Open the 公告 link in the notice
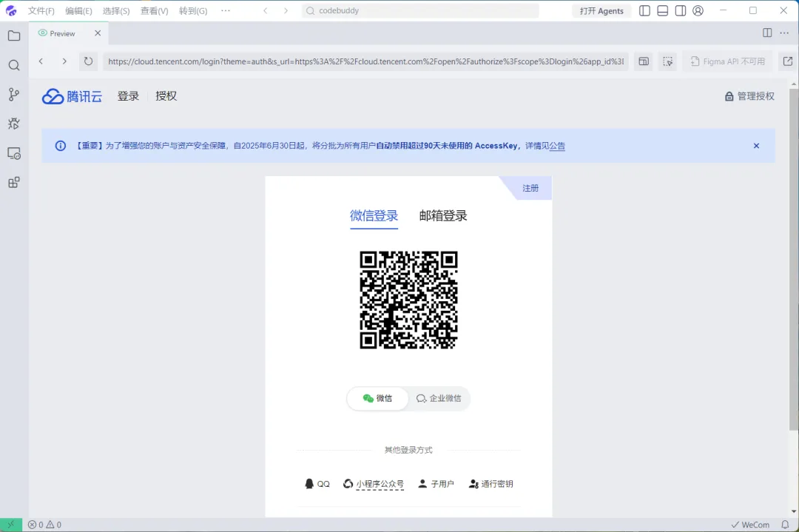Image resolution: width=799 pixels, height=532 pixels. 557,146
